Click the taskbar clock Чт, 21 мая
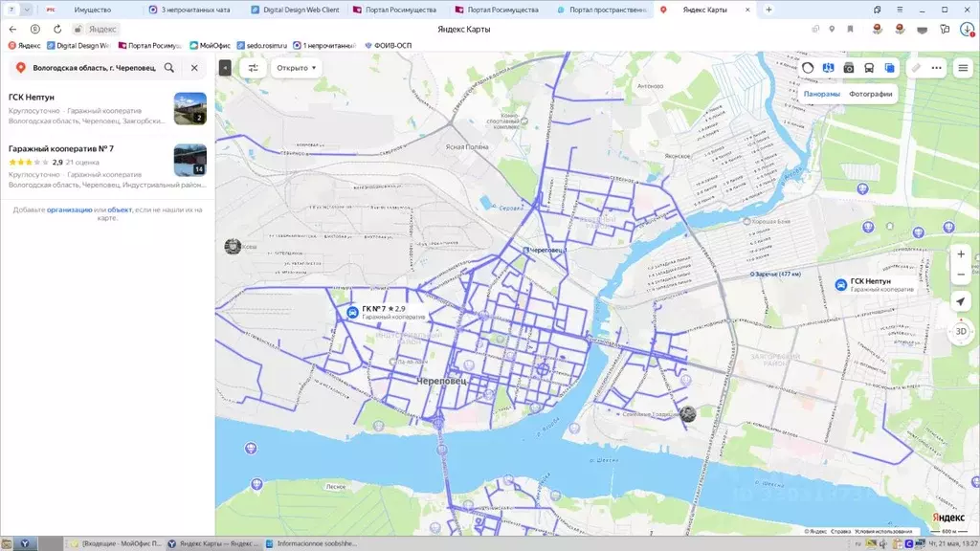The width and height of the screenshot is (980, 551). tap(953, 543)
